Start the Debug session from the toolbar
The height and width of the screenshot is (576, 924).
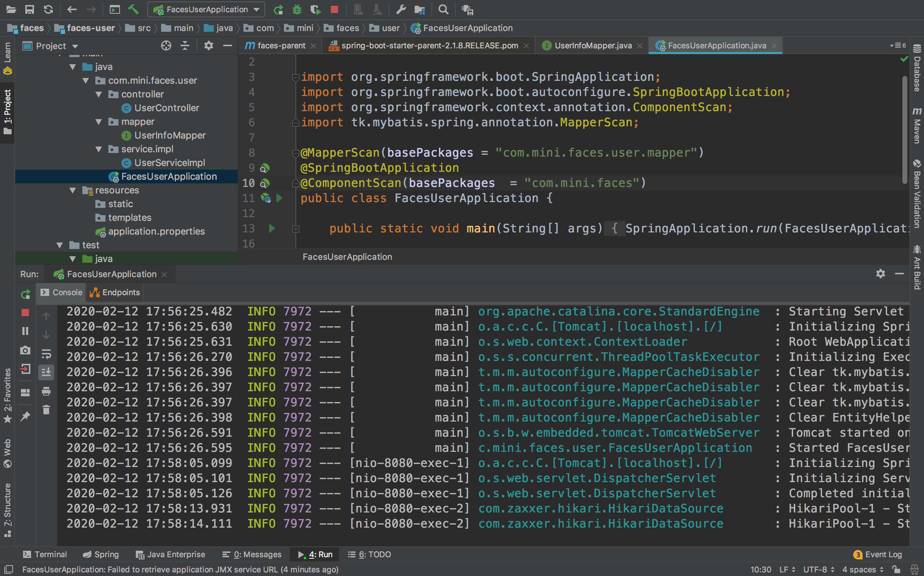click(x=297, y=9)
